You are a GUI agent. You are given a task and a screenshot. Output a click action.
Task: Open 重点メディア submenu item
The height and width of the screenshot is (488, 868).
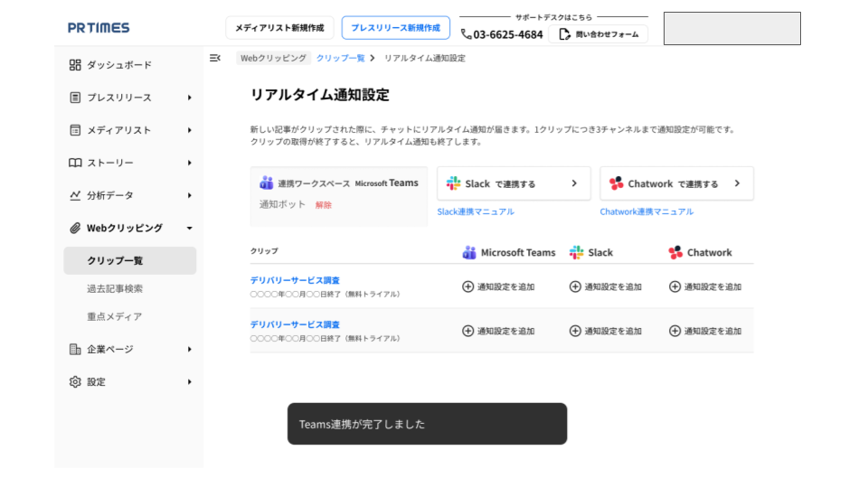coord(115,316)
